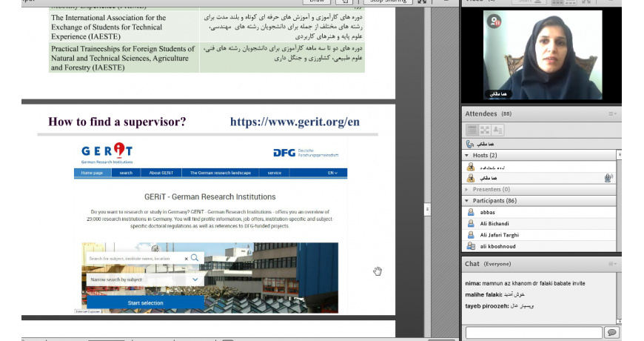The width and height of the screenshot is (644, 341).
Task: Open The German research landscape tab
Action: 220,173
